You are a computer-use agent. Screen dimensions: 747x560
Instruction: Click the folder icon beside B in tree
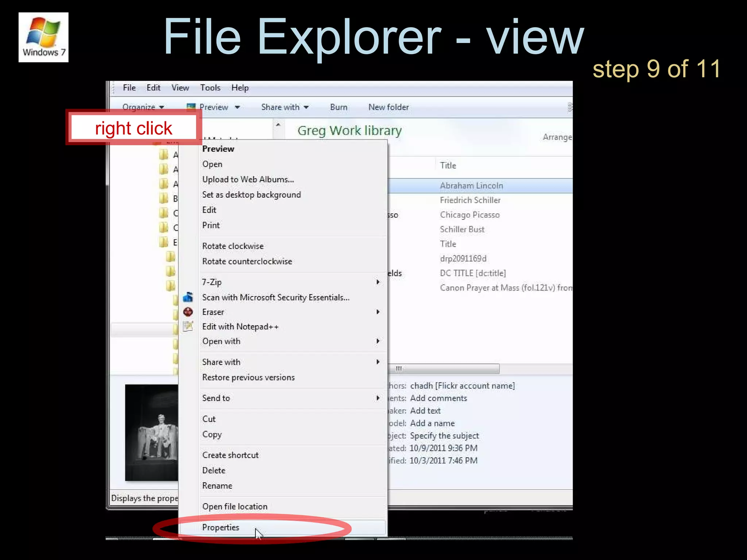164,198
